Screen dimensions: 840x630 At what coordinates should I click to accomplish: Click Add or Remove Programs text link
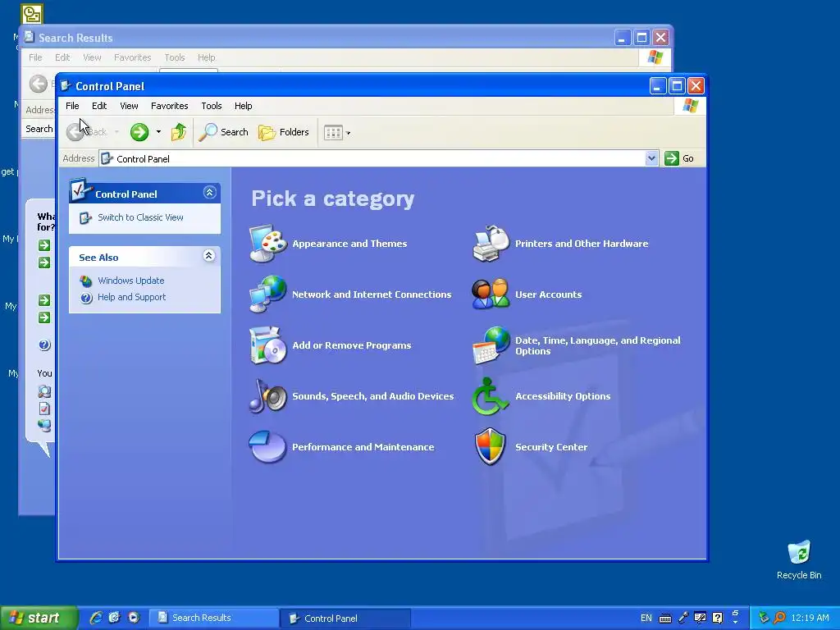coord(351,345)
